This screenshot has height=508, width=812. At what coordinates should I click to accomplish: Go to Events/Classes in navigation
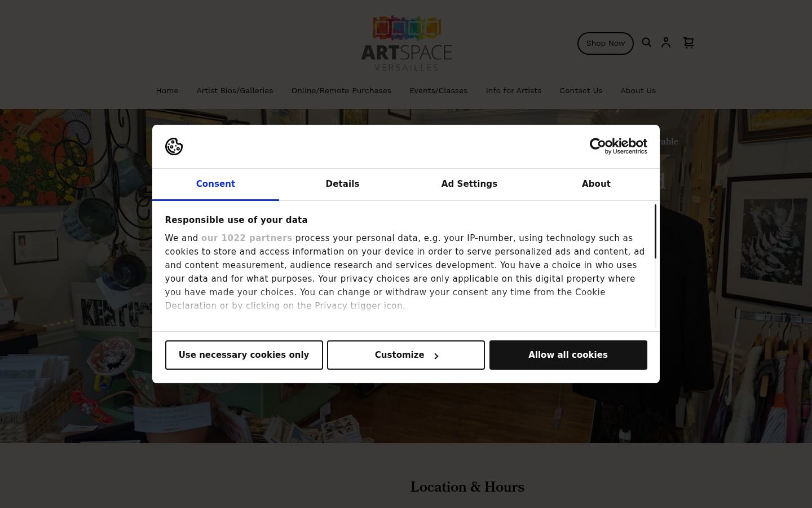pos(438,90)
